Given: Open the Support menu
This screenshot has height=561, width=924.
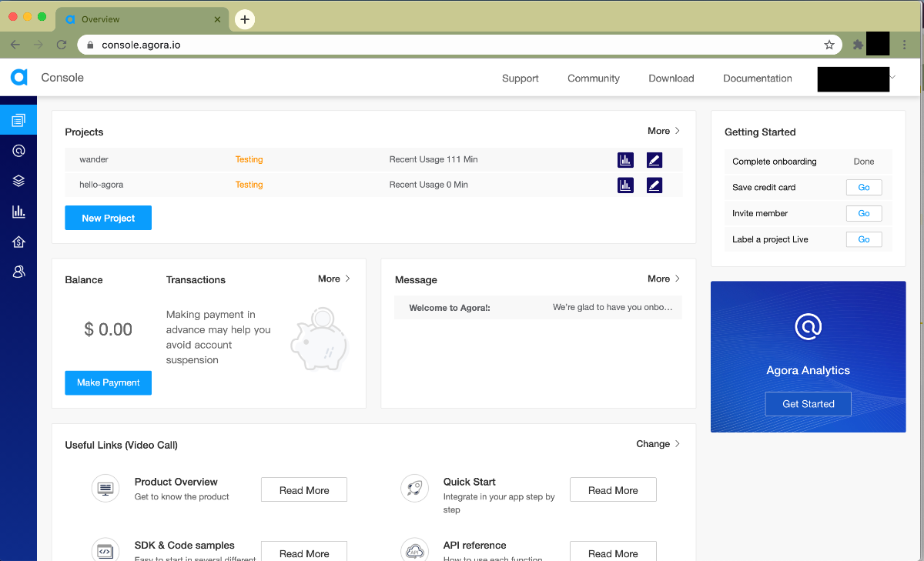Looking at the screenshot, I should click(x=521, y=78).
